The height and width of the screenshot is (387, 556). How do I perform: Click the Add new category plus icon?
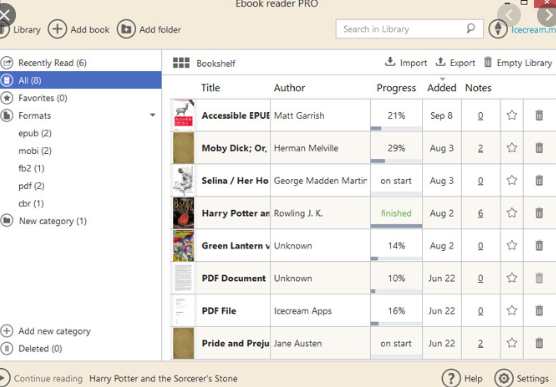7,331
